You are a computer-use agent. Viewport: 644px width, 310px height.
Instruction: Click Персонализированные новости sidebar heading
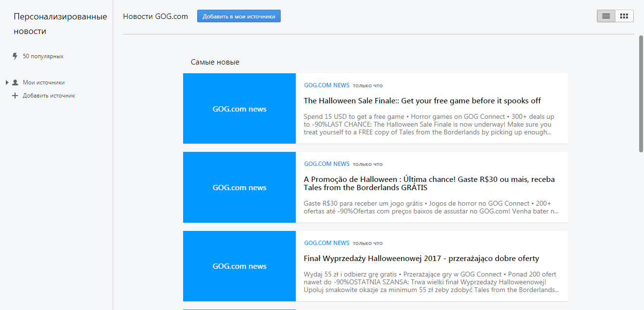60,24
